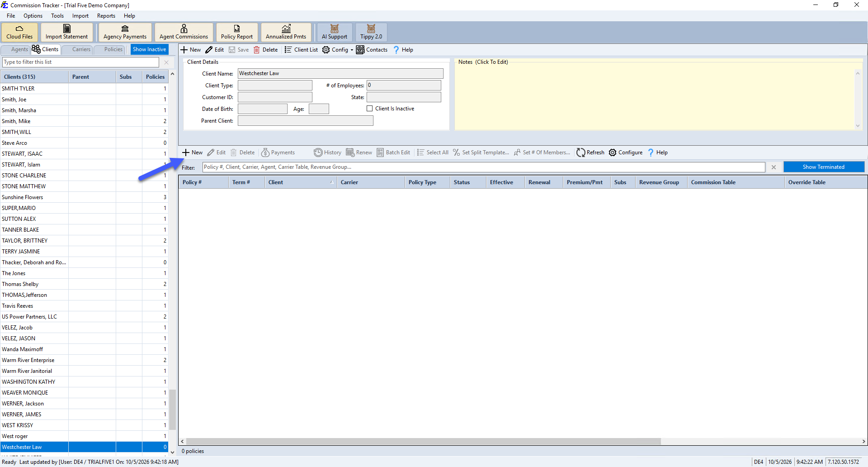Open Policy Report
The width and height of the screenshot is (868, 467).
tap(237, 32)
